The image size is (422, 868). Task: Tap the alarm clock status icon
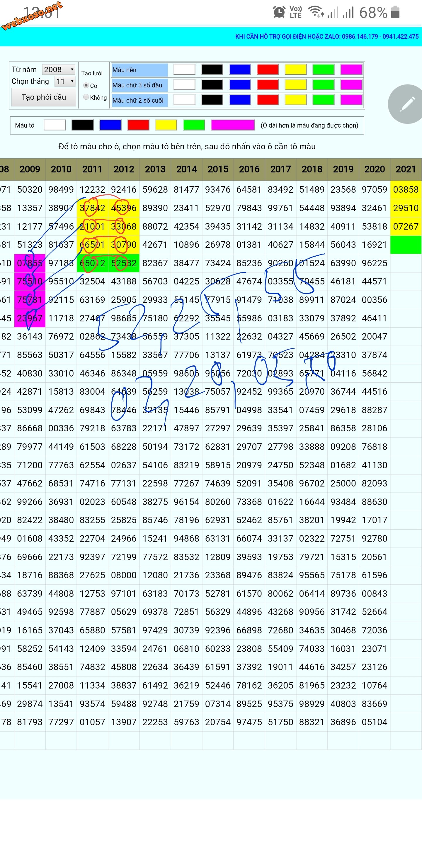click(x=279, y=13)
